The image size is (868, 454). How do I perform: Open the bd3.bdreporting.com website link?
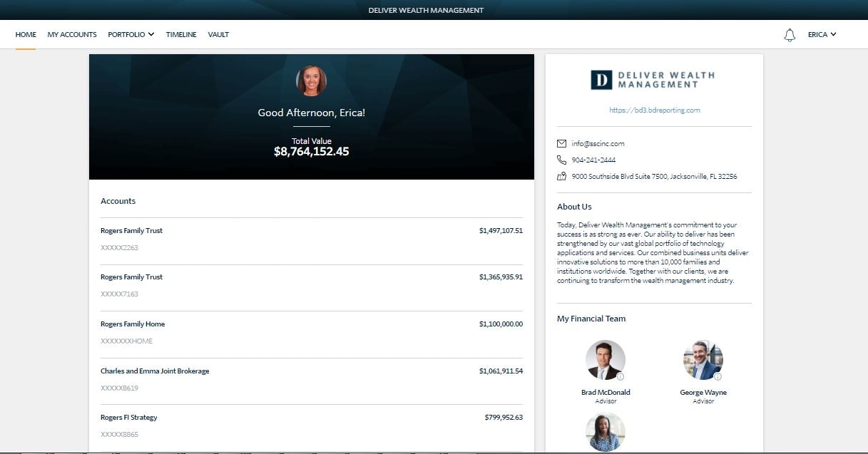coord(654,110)
